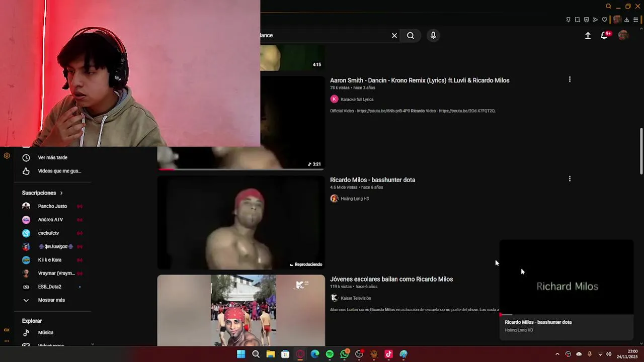Open Vraymar subscription channel
The image size is (644, 362).
[x=52, y=274]
